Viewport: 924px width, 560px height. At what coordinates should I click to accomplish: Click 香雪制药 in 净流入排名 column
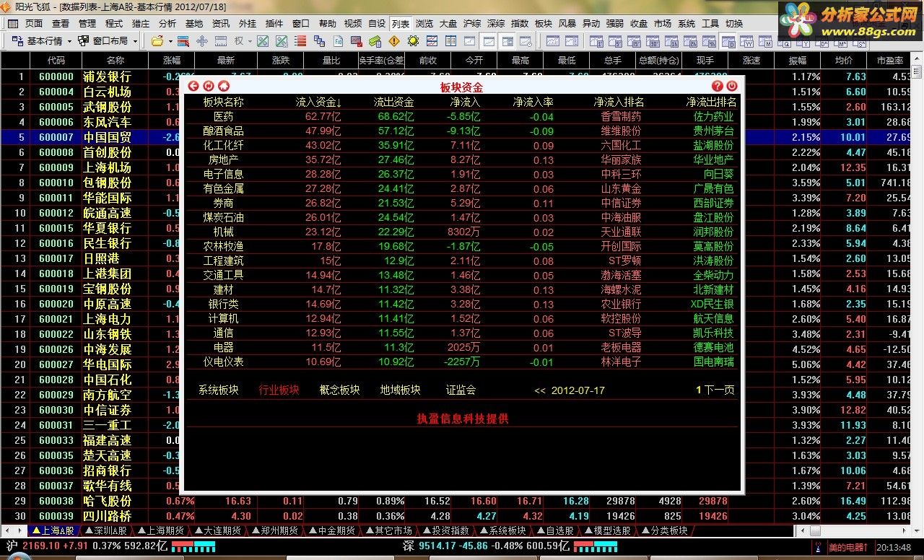(621, 116)
